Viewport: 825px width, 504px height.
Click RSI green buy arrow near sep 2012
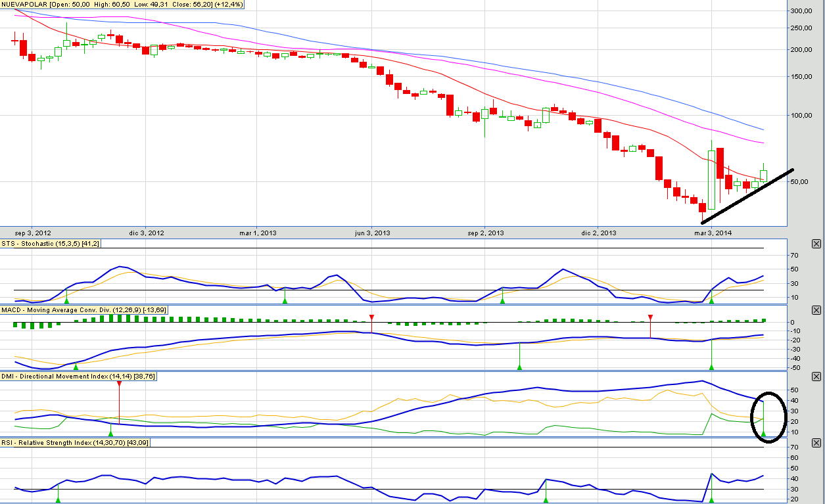click(x=58, y=500)
